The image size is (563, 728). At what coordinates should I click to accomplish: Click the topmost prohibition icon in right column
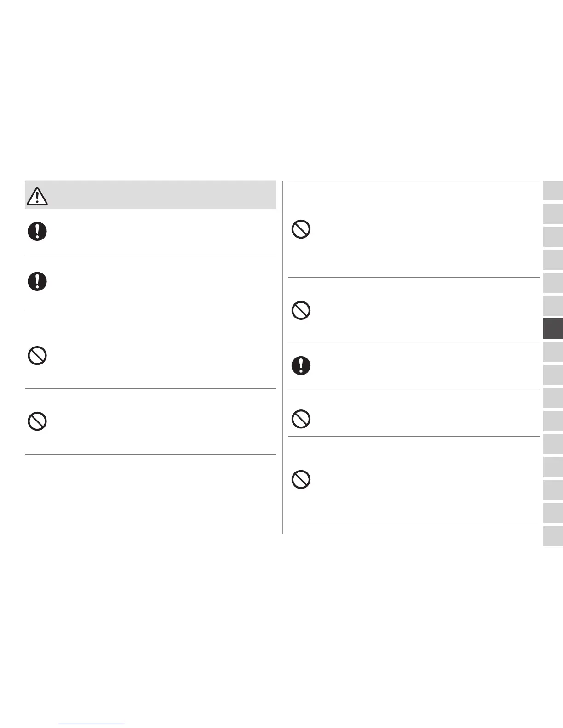coord(301,229)
